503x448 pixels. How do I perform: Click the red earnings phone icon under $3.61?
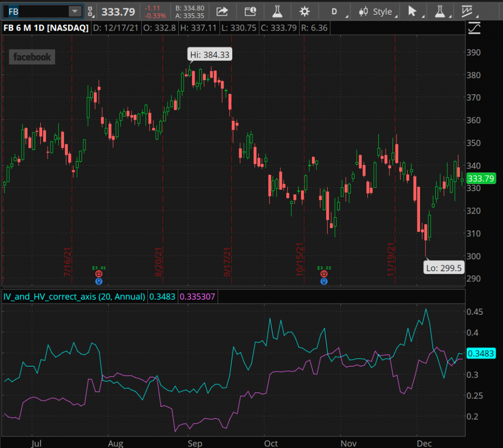click(99, 274)
